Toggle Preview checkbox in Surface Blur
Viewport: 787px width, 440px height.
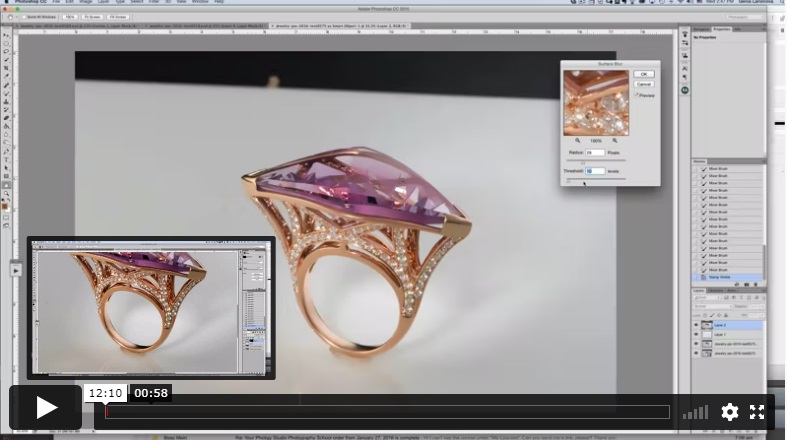click(636, 95)
